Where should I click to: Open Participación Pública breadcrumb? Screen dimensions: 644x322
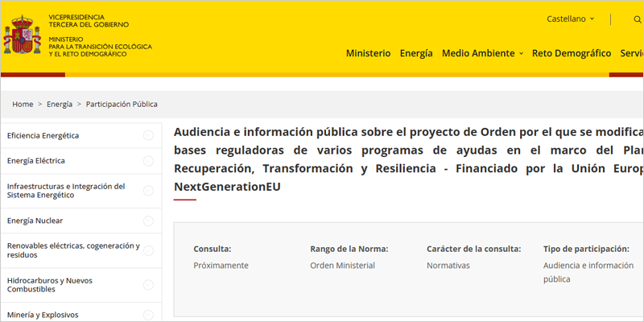[x=122, y=105]
